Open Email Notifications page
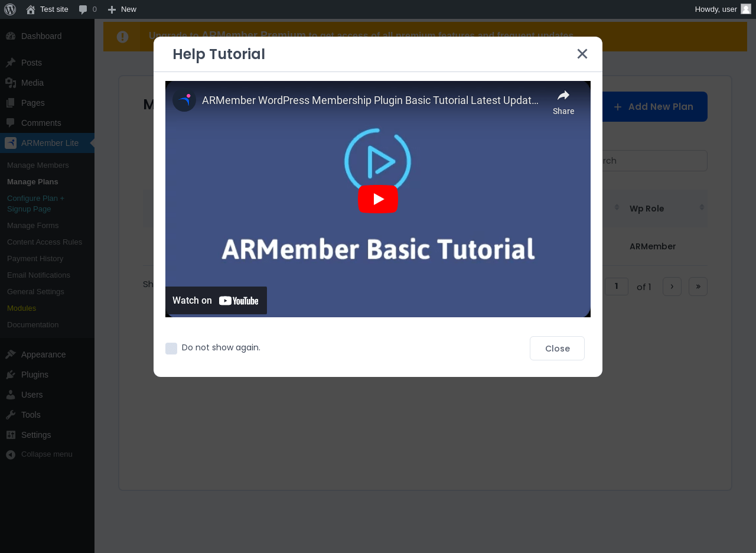Viewport: 756px width, 553px height. tap(38, 275)
